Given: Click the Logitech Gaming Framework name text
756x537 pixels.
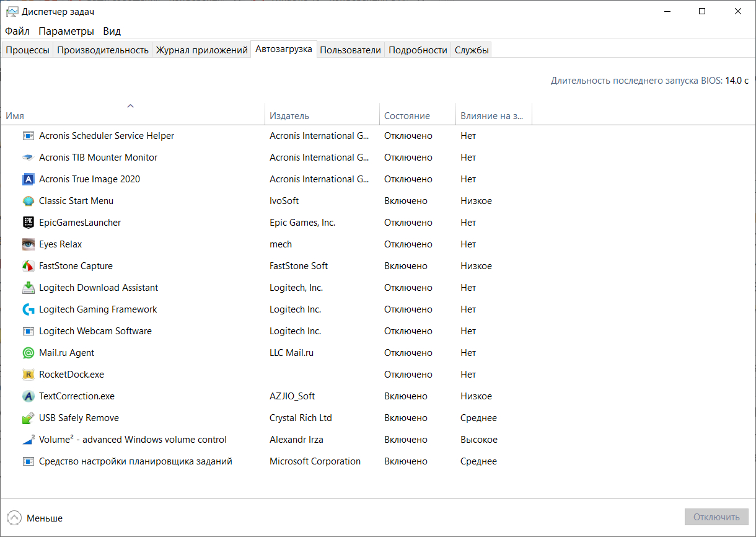Looking at the screenshot, I should coord(98,309).
